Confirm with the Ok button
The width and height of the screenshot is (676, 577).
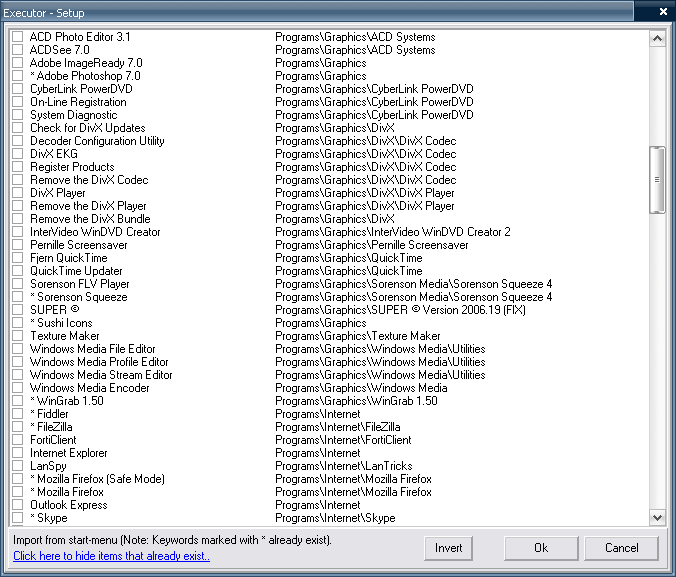541,548
